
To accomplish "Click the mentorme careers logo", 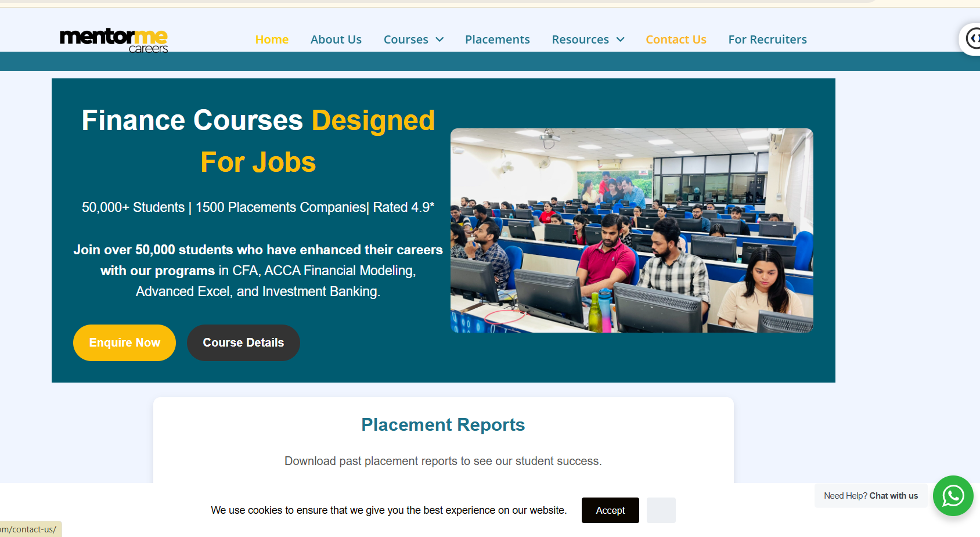I will pos(114,39).
